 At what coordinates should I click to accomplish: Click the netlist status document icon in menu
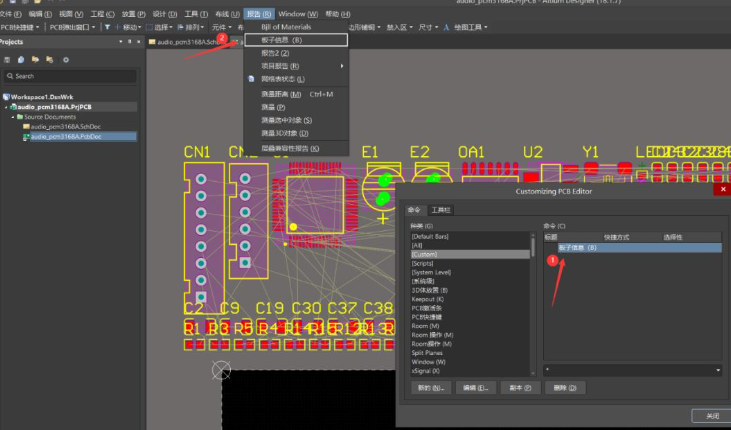tap(251, 79)
